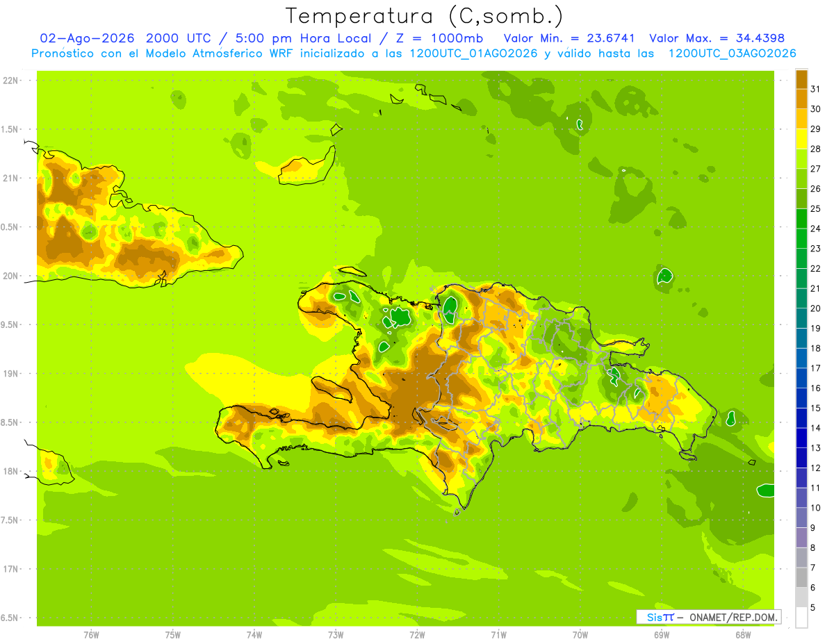
Task: Click the longitude axis label "74W"
Action: [x=254, y=634]
